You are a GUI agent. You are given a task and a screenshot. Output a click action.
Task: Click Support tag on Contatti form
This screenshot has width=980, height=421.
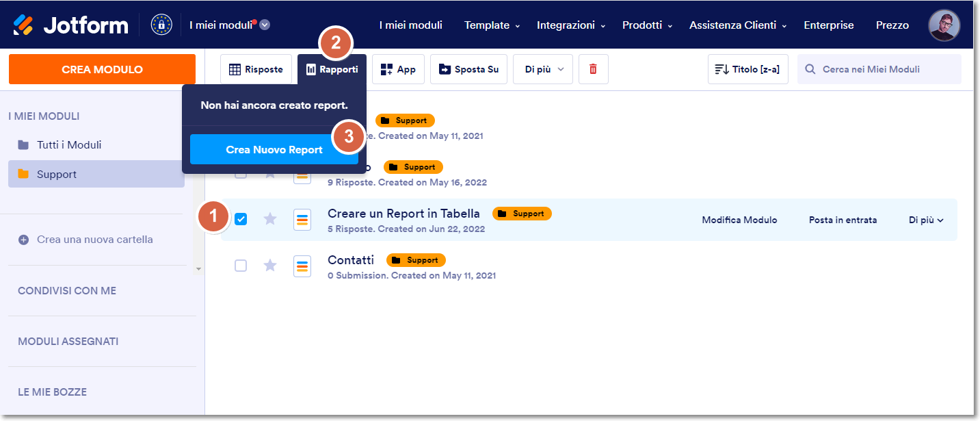coord(416,260)
